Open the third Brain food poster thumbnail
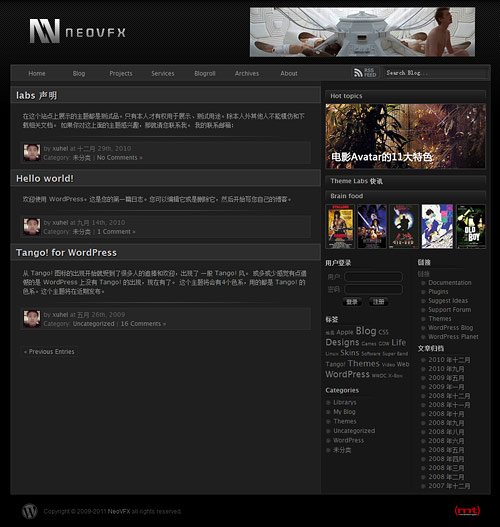The height and width of the screenshot is (527, 500). click(404, 227)
